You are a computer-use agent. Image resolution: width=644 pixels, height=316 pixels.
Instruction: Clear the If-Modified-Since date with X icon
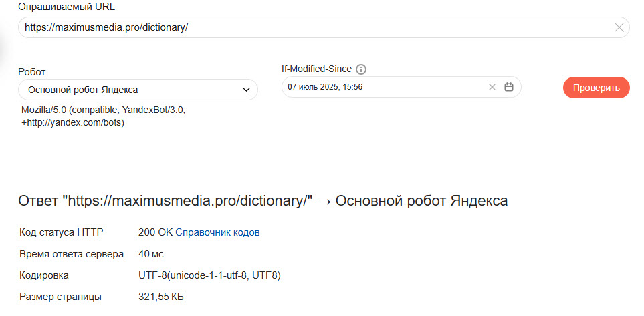pyautogui.click(x=492, y=87)
